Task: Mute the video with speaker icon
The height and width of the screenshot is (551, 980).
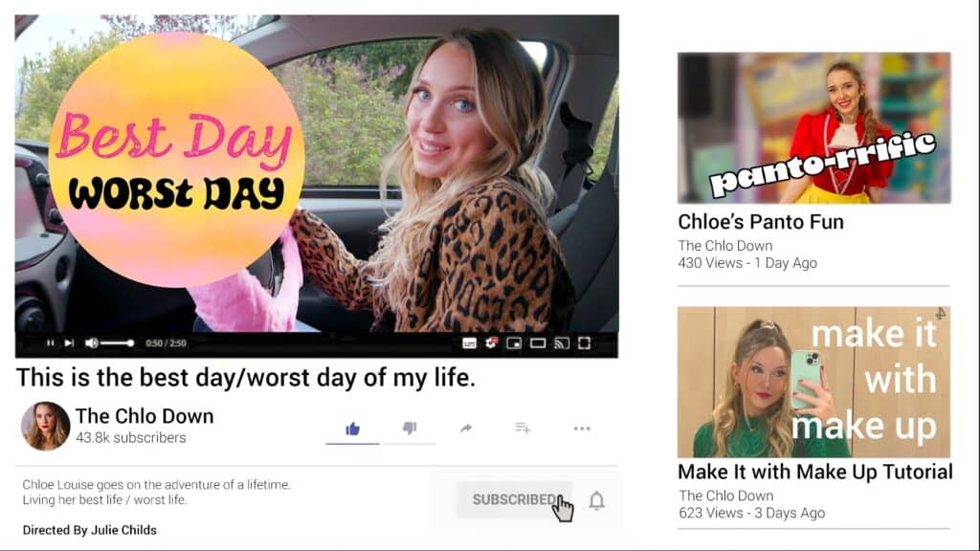Action: 91,343
